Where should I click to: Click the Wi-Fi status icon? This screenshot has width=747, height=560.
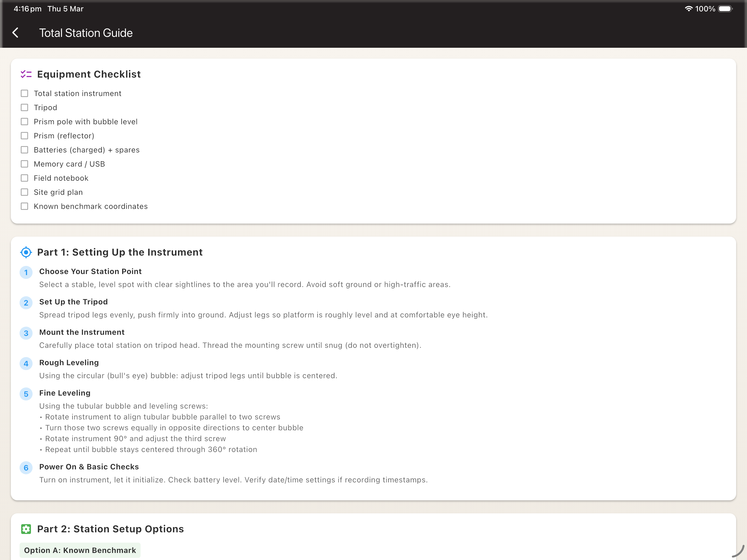[689, 9]
